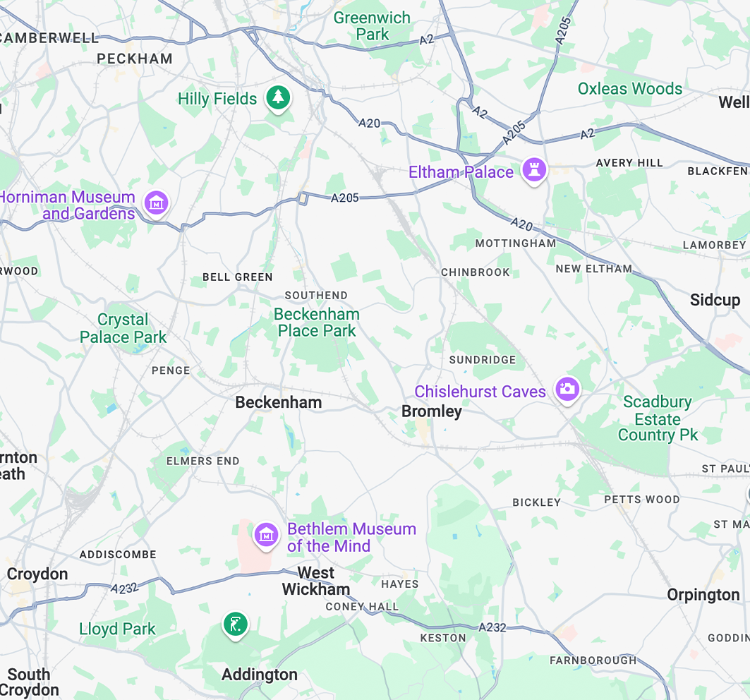The image size is (750, 700).
Task: Click the Orpington town label
Action: coord(703,595)
